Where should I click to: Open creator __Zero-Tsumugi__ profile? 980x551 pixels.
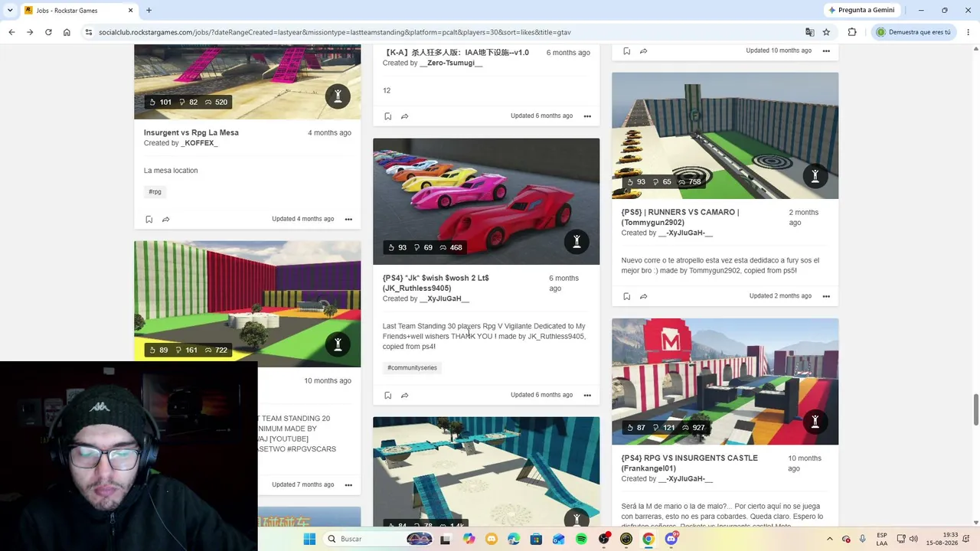(451, 63)
